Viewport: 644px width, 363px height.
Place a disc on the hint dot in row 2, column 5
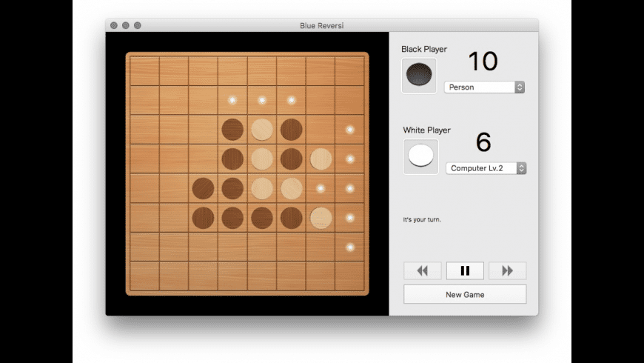(x=262, y=100)
